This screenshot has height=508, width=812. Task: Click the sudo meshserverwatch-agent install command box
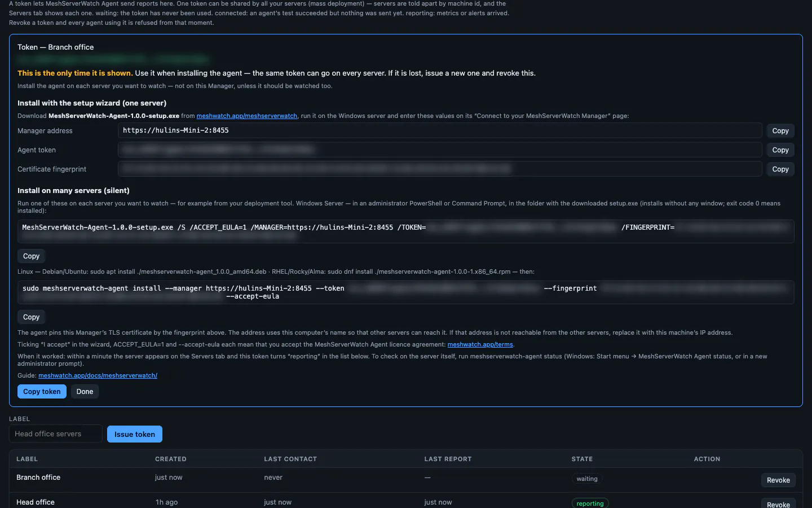(x=406, y=292)
